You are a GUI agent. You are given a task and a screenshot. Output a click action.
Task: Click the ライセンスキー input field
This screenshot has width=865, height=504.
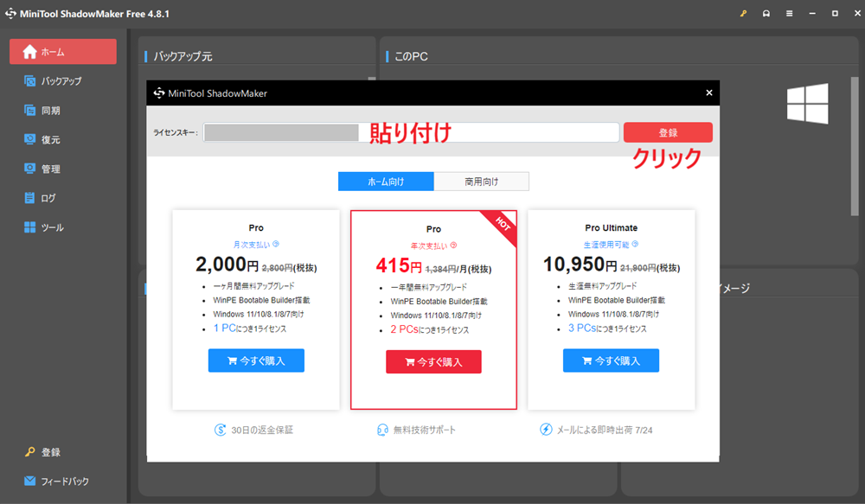pos(411,132)
